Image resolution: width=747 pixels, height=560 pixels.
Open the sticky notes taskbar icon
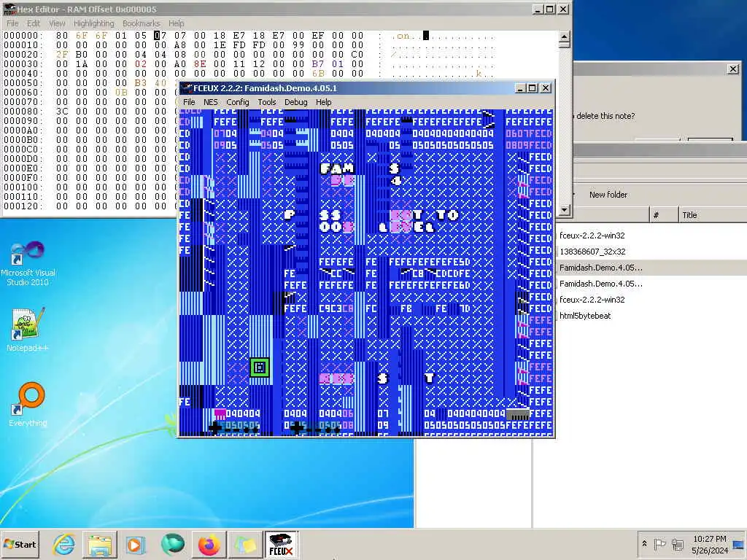pyautogui.click(x=245, y=544)
